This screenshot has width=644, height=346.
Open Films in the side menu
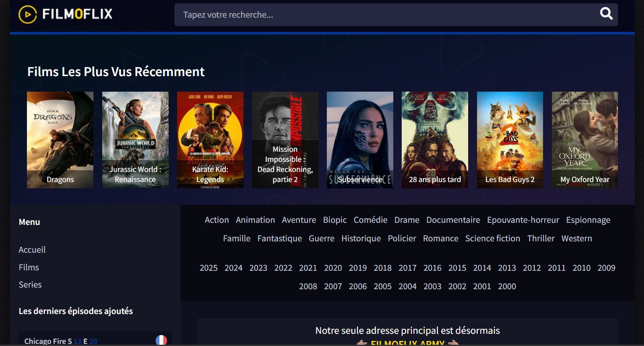pos(29,267)
